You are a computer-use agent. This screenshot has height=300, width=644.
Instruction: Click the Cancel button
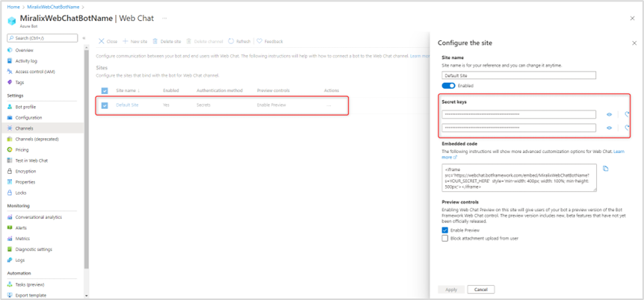coord(481,290)
